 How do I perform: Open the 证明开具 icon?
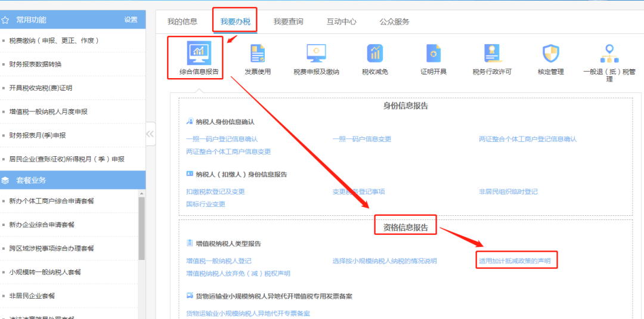click(434, 54)
